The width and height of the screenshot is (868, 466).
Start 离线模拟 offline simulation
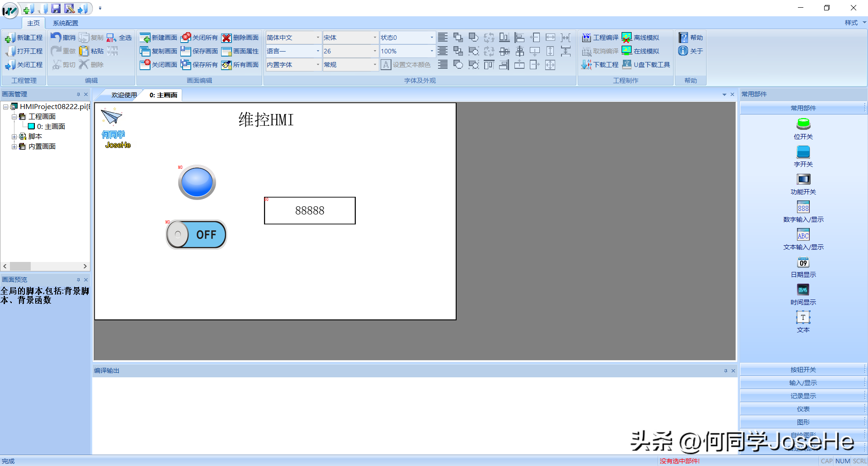click(627, 38)
